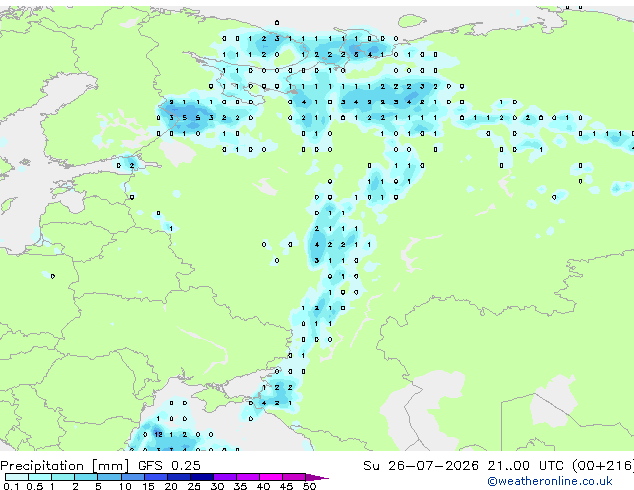Click the 45–50 mm legend swatch

tap(294, 477)
